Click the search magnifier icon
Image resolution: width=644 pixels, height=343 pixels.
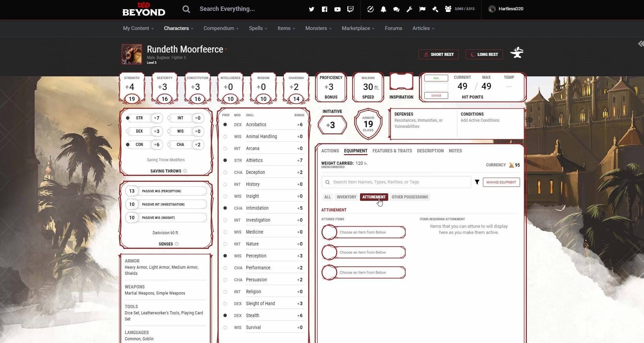pyautogui.click(x=186, y=9)
